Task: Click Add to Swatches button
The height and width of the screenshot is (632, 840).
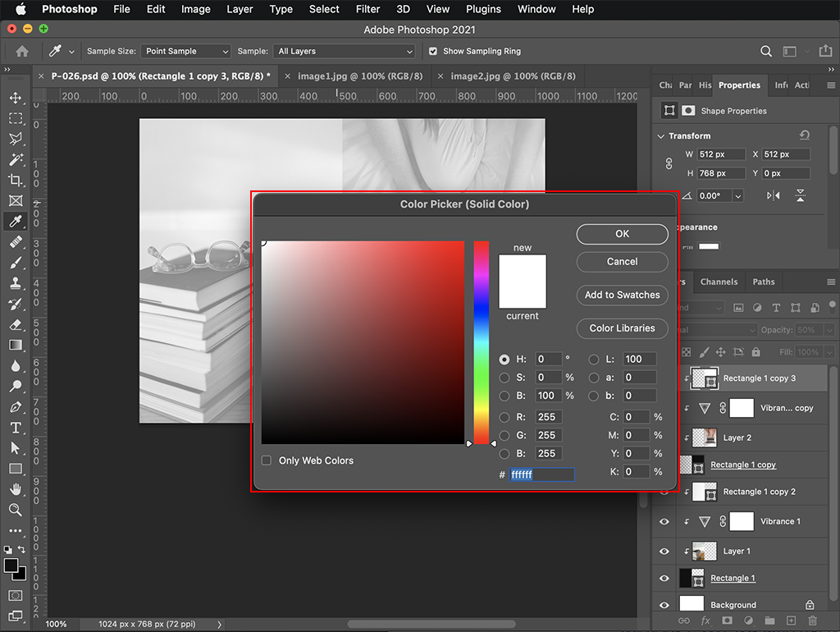Action: [622, 295]
